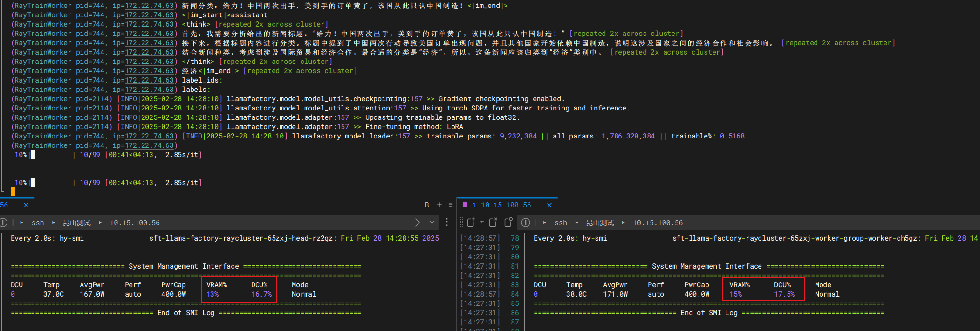Screen dimensions: 980x331
Task: Click the all params number 1,786,320,384
Action: 628,136
